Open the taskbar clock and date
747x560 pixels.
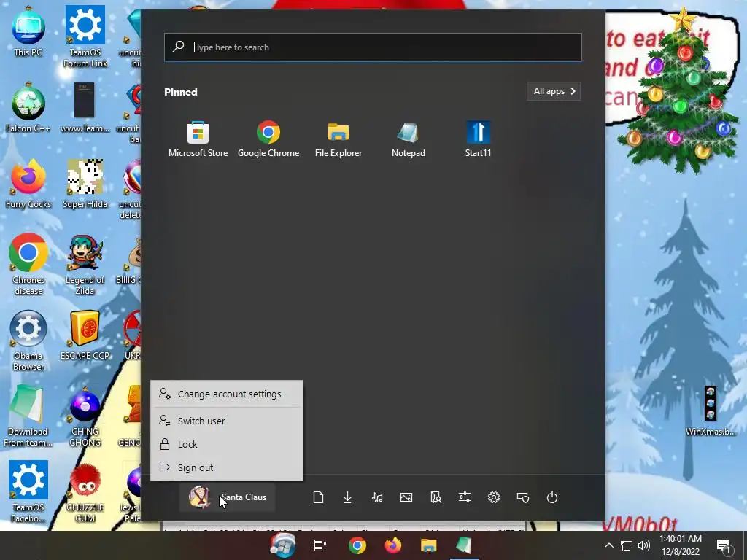[681, 545]
